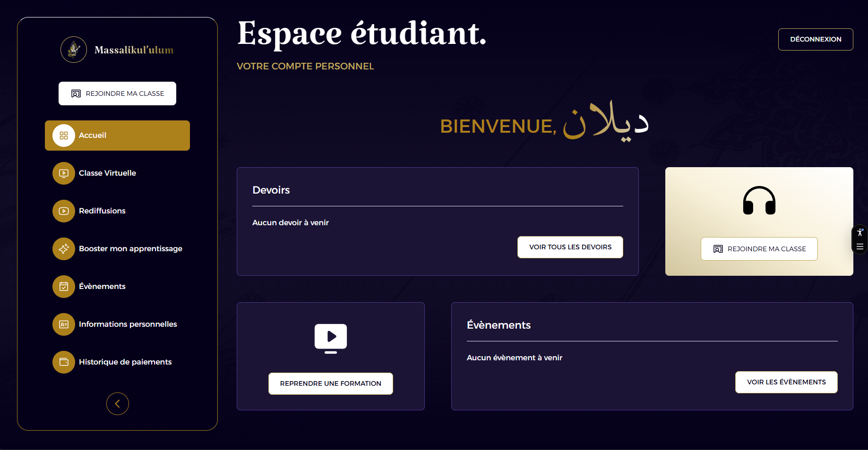Click Reprendre une formation
Viewport: 868px width, 450px height.
[330, 383]
